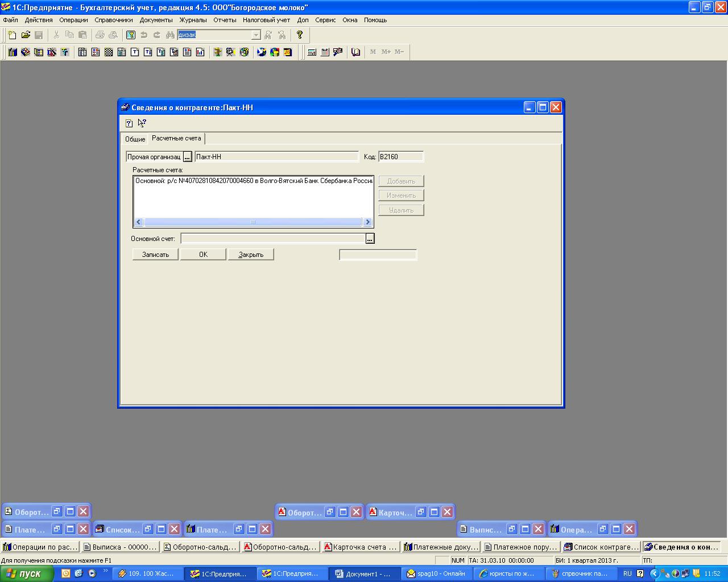This screenshot has height=582, width=728.
Task: Click the OK button in dialog
Action: point(203,255)
